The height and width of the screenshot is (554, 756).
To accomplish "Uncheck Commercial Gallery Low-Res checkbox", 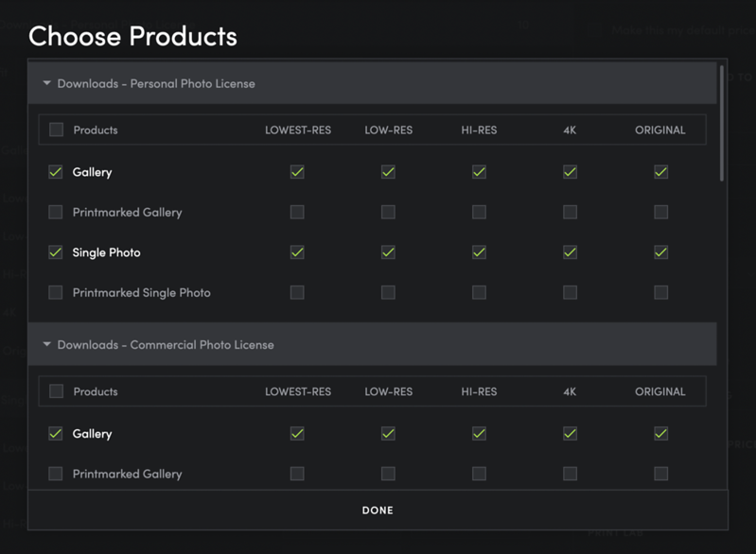I will coord(388,434).
